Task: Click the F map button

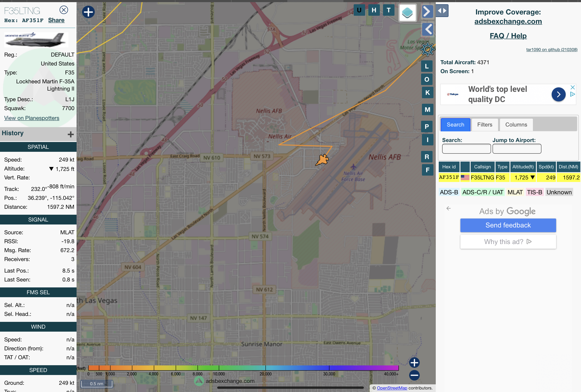Action: 427,170
